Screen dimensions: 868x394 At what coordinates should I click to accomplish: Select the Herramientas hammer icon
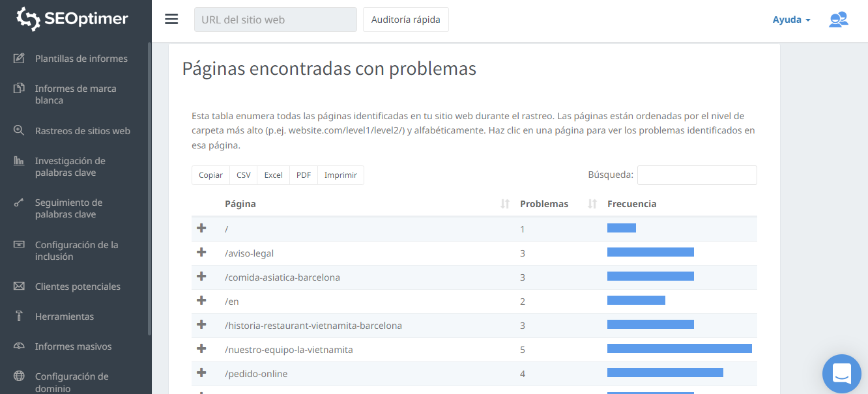[x=19, y=317]
